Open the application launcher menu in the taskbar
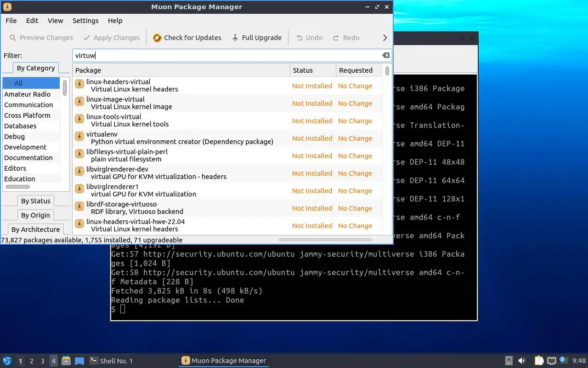The width and height of the screenshot is (588, 368). 7,361
